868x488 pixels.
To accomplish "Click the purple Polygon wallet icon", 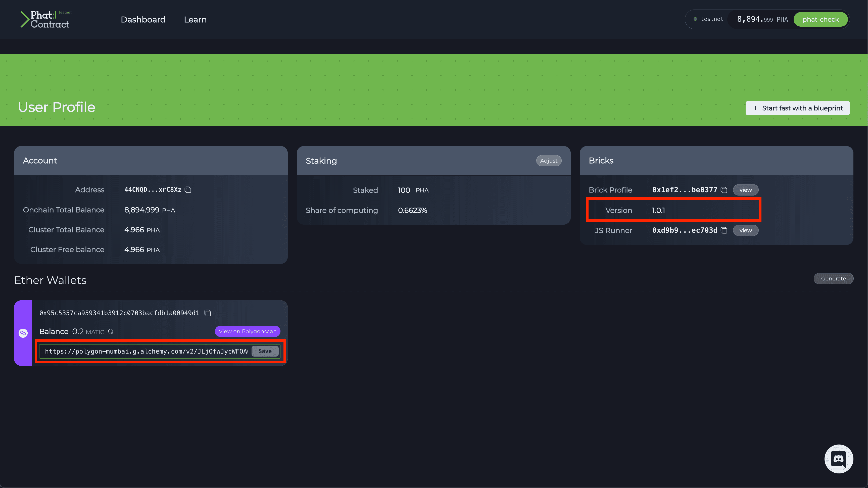I will click(x=23, y=333).
